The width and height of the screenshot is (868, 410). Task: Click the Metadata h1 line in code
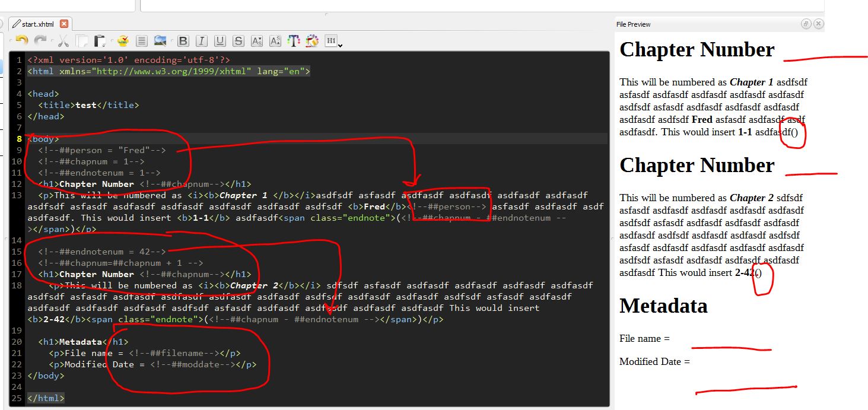pos(83,342)
